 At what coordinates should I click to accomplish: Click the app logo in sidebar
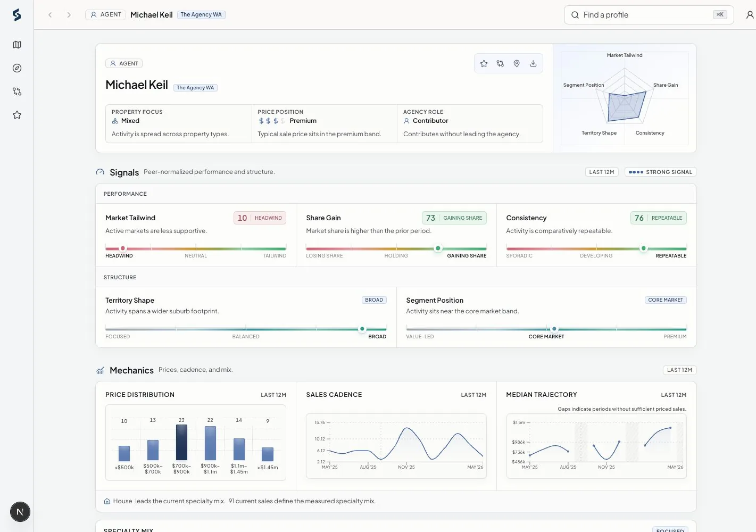pos(16,15)
